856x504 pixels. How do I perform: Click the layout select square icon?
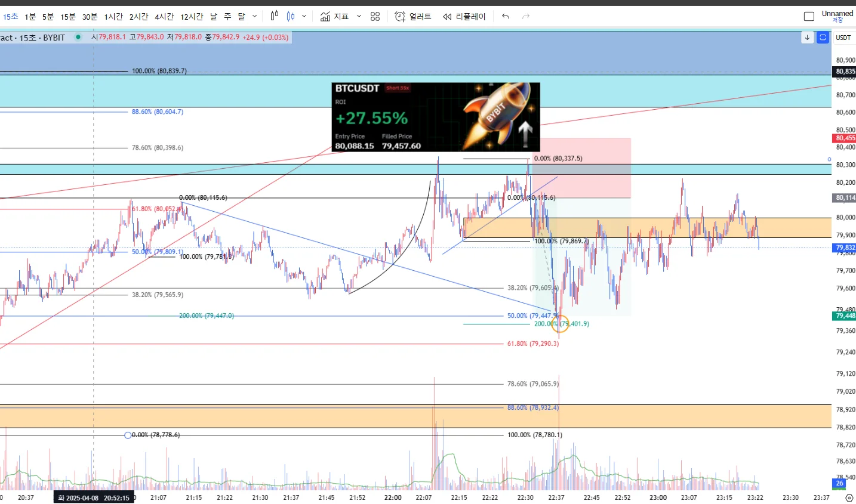pos(809,17)
